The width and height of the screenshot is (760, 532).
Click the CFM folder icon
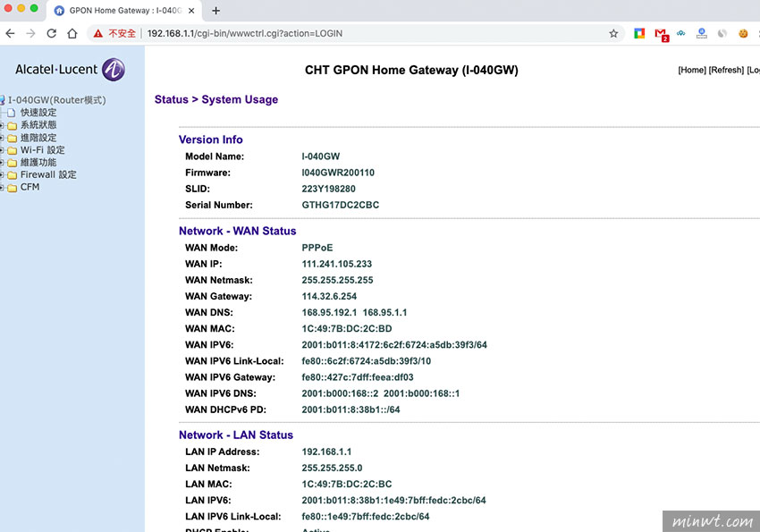[13, 188]
